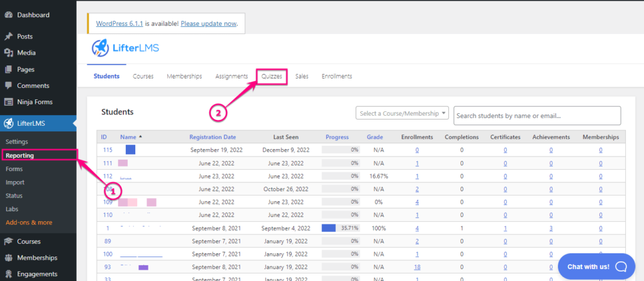Click the 16.67% grade cell

click(378, 176)
